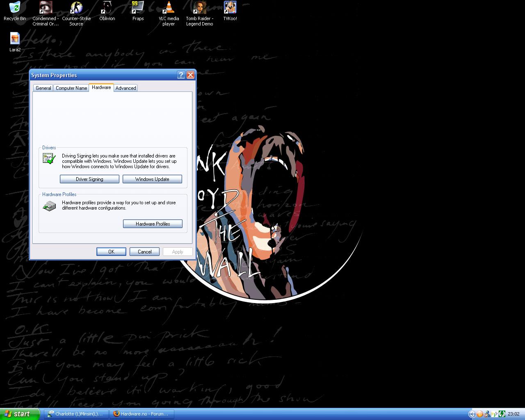Click the orange flame tray icon
This screenshot has height=420, width=525.
click(x=480, y=414)
